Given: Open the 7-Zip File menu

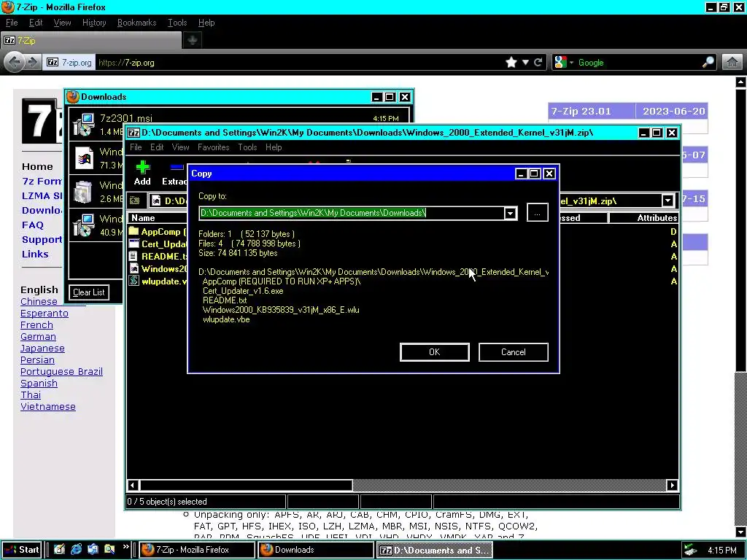Looking at the screenshot, I should pos(136,147).
